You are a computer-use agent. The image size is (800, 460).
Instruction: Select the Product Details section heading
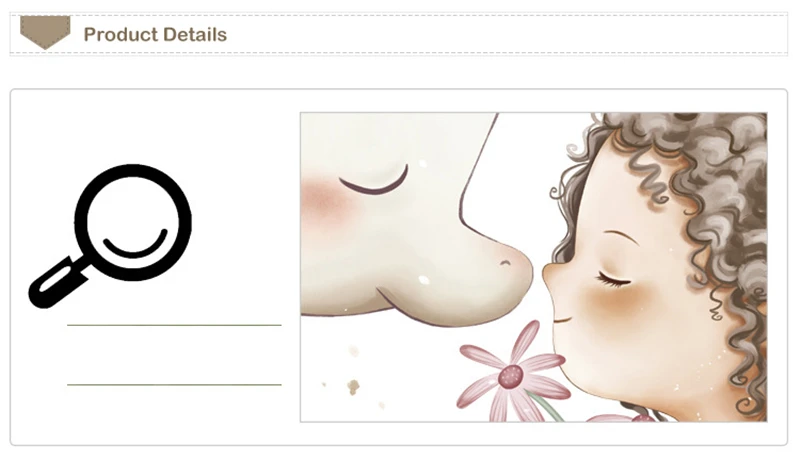point(155,35)
